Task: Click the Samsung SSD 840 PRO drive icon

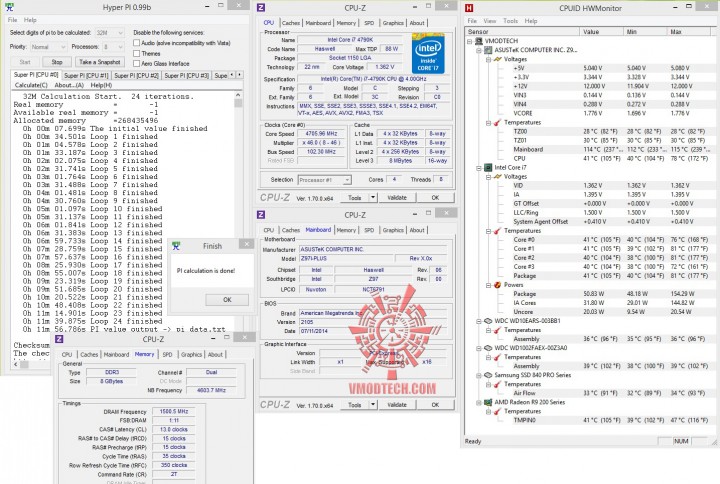Action: tap(488, 375)
